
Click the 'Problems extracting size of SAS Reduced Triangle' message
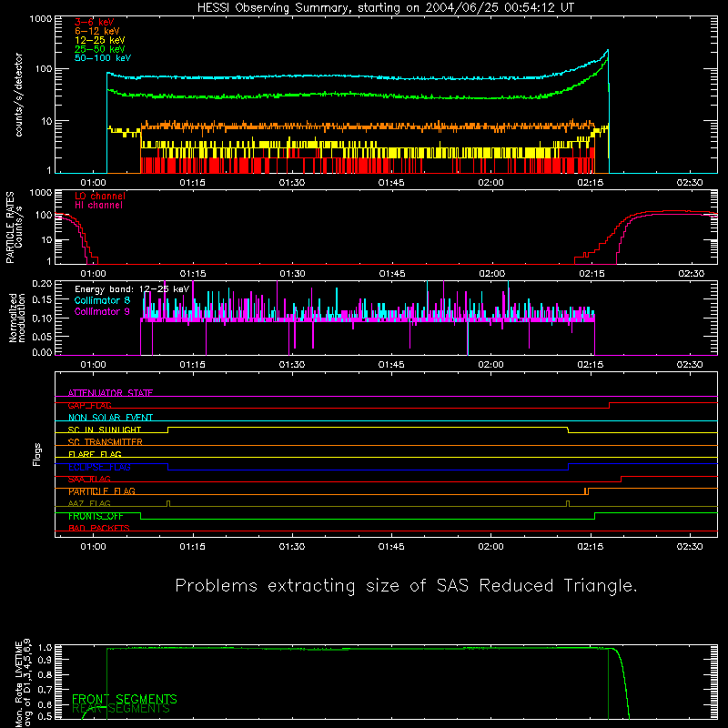point(406,586)
